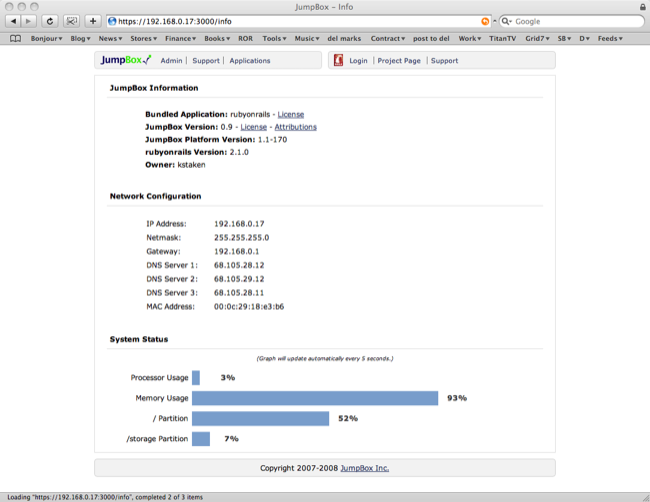
Task: Click the post to del bookmark
Action: click(431, 39)
